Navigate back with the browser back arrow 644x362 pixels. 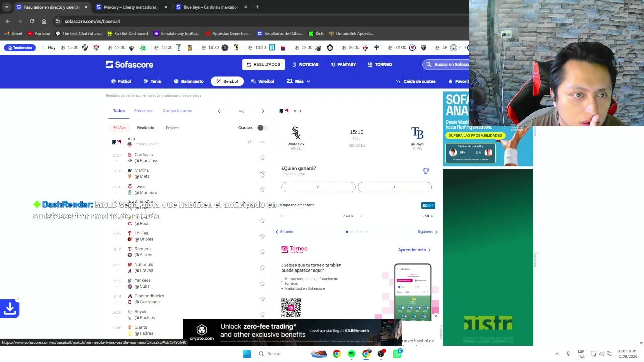[x=8, y=21]
